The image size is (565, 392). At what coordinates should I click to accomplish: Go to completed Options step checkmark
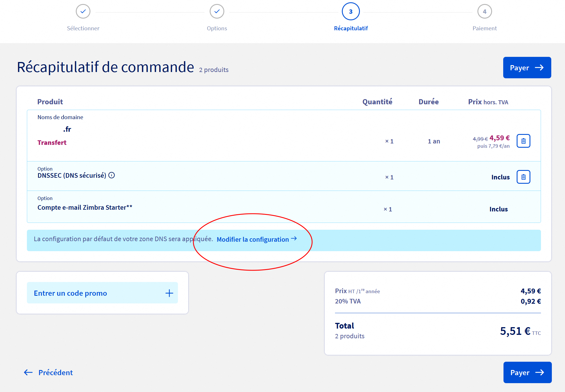coord(217,11)
